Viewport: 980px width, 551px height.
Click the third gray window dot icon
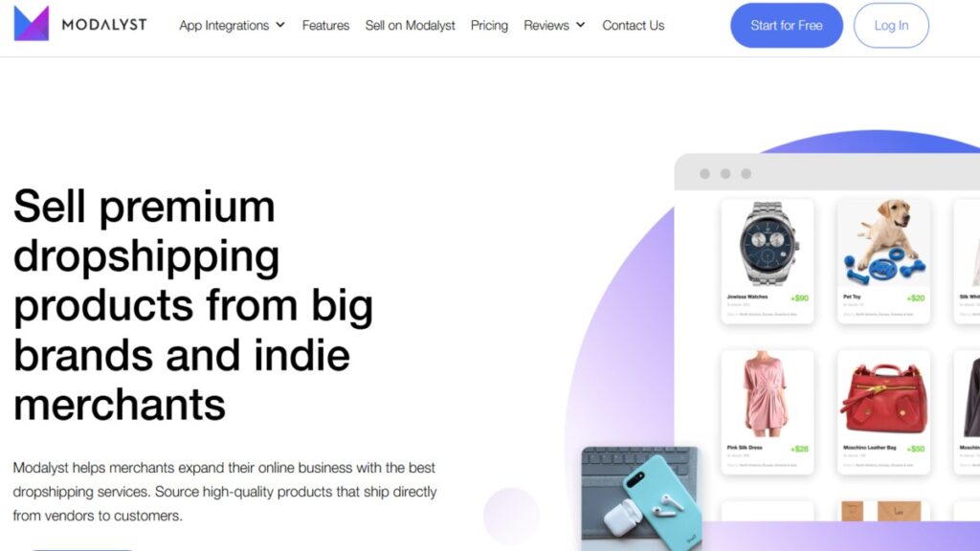pos(746,174)
